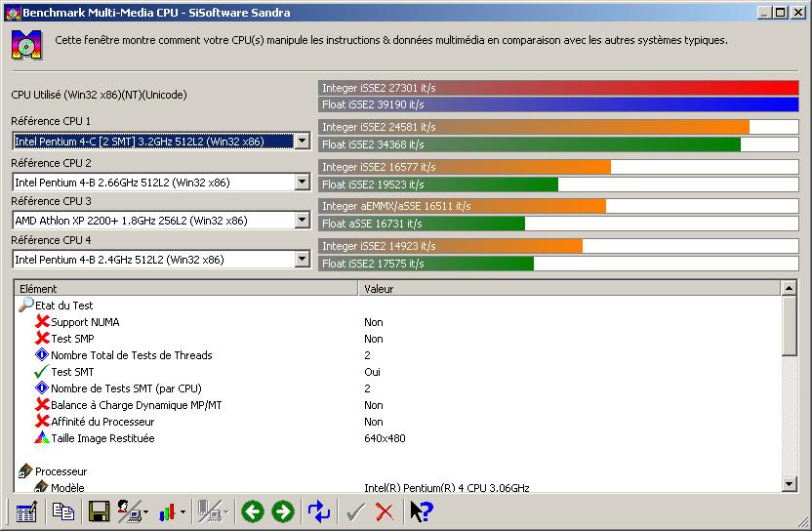812x531 pixels.
Task: Click the context help cursor icon
Action: (x=422, y=511)
